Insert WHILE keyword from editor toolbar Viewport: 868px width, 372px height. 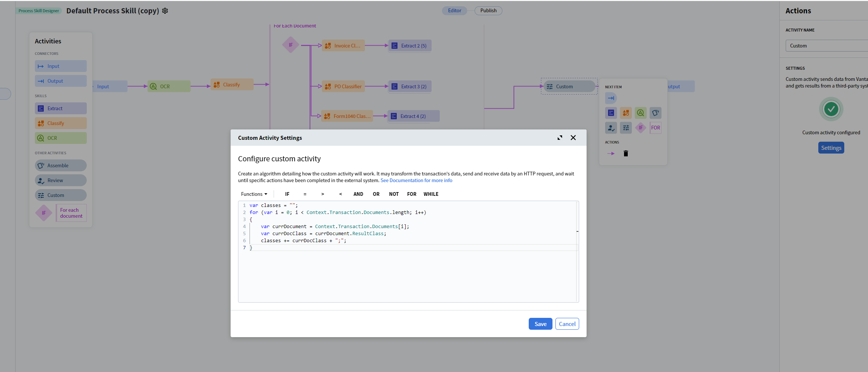431,194
